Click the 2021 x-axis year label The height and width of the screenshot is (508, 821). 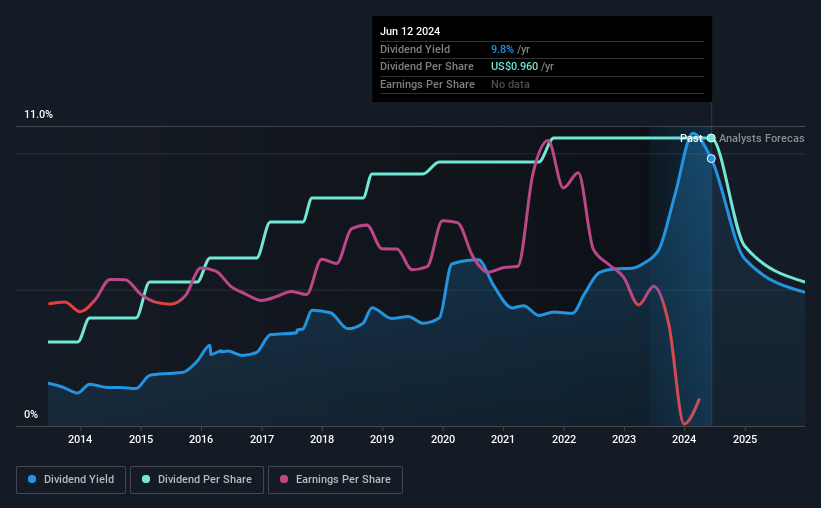[x=503, y=439]
